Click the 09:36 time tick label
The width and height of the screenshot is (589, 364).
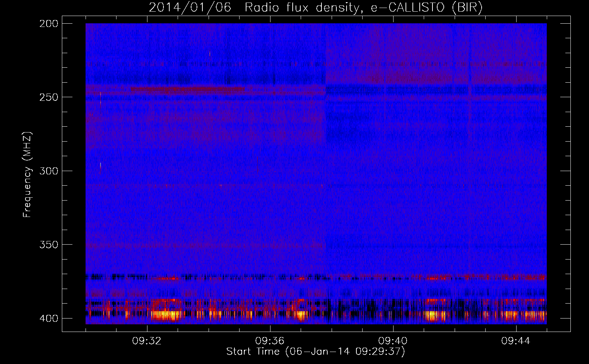click(x=270, y=341)
